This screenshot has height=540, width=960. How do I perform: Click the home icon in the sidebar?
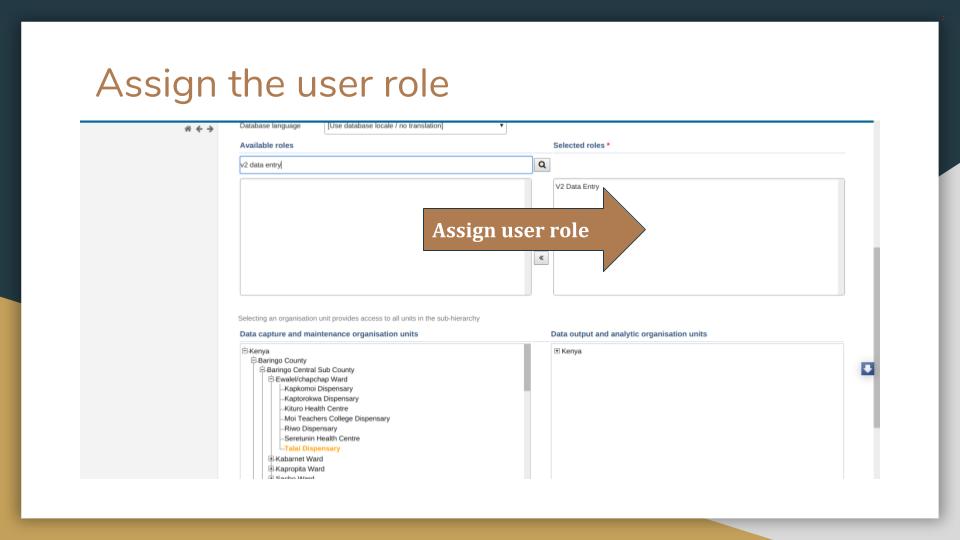tap(188, 129)
